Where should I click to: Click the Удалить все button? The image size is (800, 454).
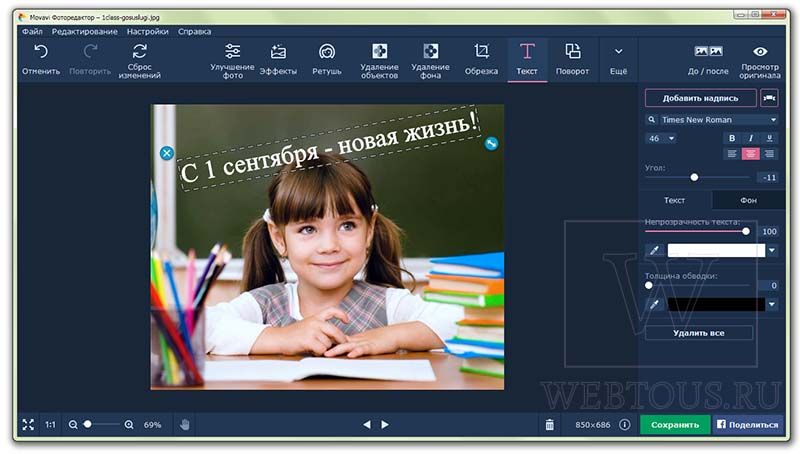pos(698,333)
